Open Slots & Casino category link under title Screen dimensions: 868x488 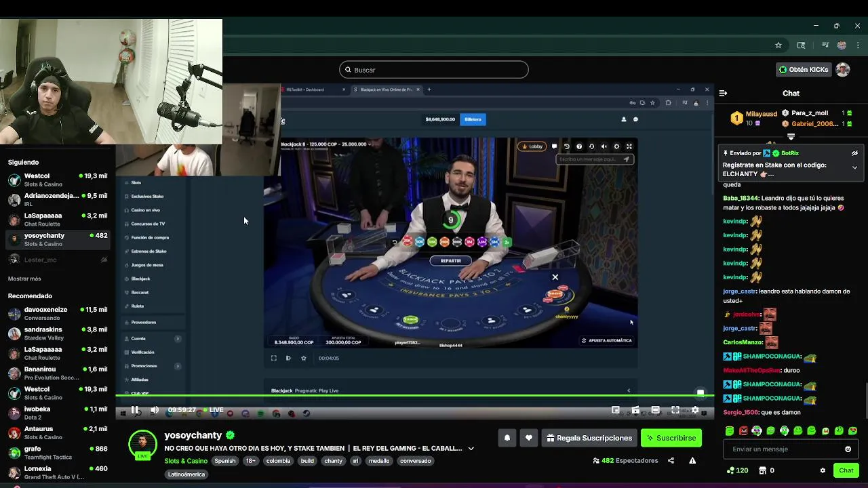pos(186,461)
